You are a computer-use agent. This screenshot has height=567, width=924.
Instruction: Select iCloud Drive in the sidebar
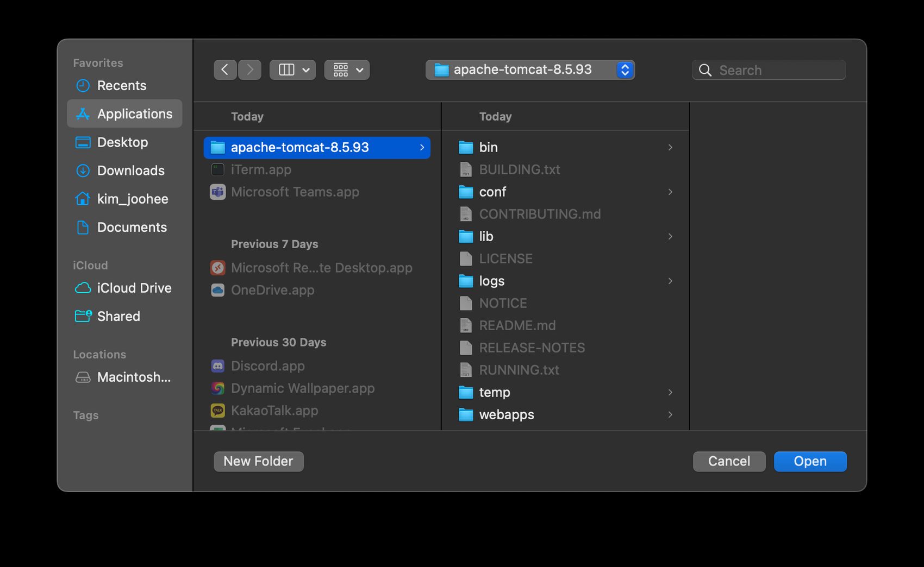[x=134, y=288]
